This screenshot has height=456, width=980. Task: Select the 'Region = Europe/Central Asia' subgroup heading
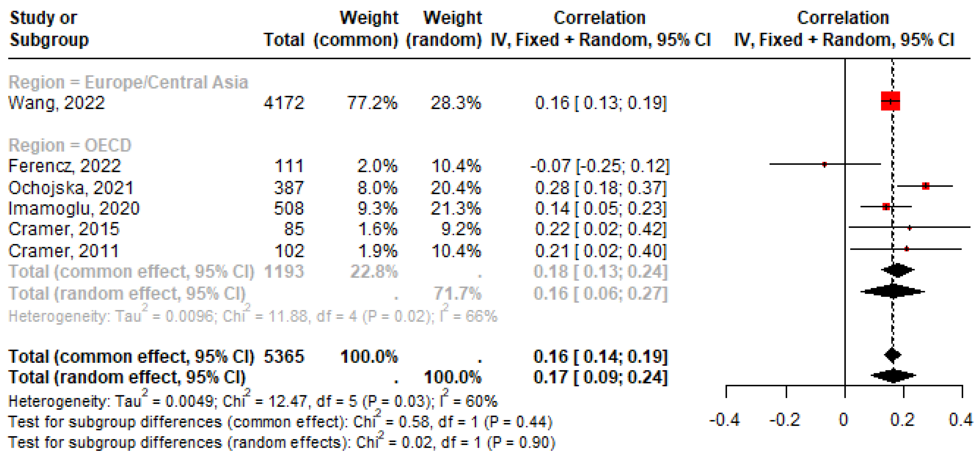[x=128, y=82]
